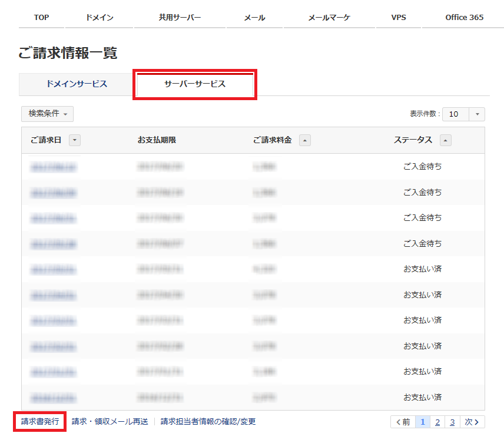Open the ドメイン menu

point(99,17)
